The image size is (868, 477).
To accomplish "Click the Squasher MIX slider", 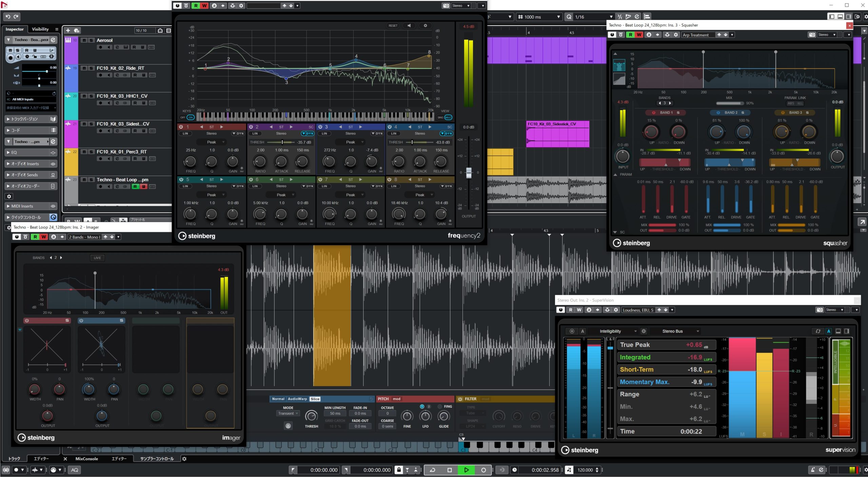I will click(x=730, y=103).
